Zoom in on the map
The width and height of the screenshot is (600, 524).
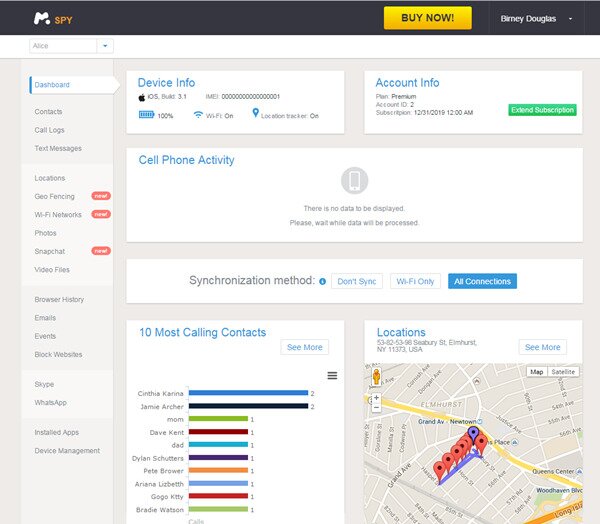[377, 398]
